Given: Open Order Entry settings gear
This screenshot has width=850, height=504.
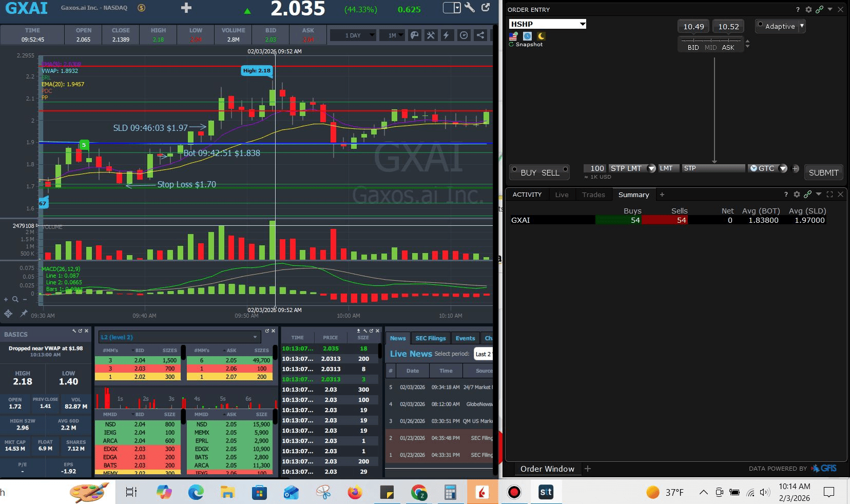Looking at the screenshot, I should coord(808,9).
